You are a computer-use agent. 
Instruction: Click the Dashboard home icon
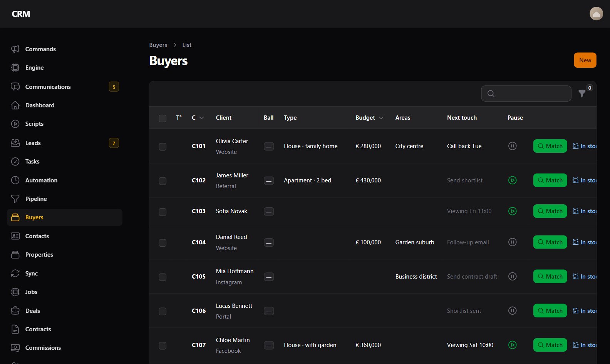tap(15, 105)
